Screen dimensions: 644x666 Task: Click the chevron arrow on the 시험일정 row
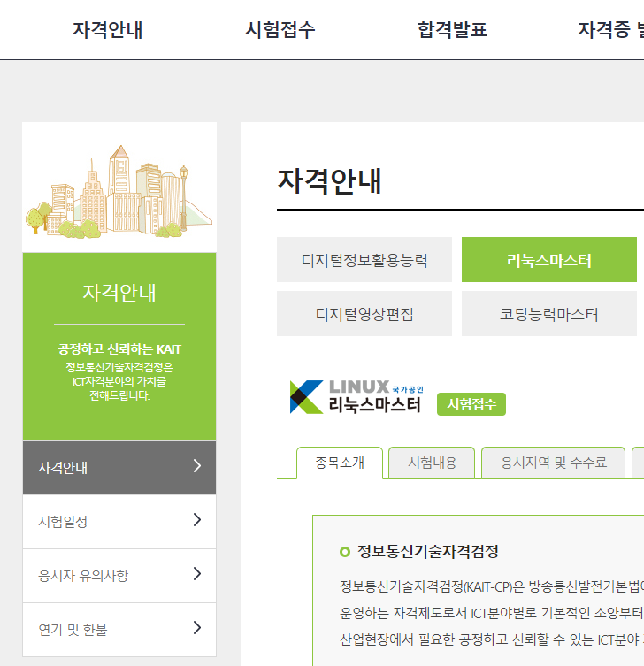[x=196, y=520]
